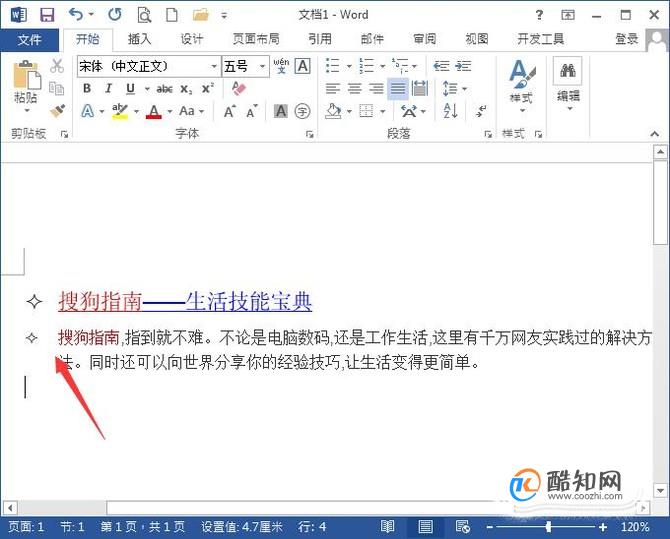This screenshot has width=670, height=539.
Task: Click the 120% zoom level
Action: (x=635, y=527)
